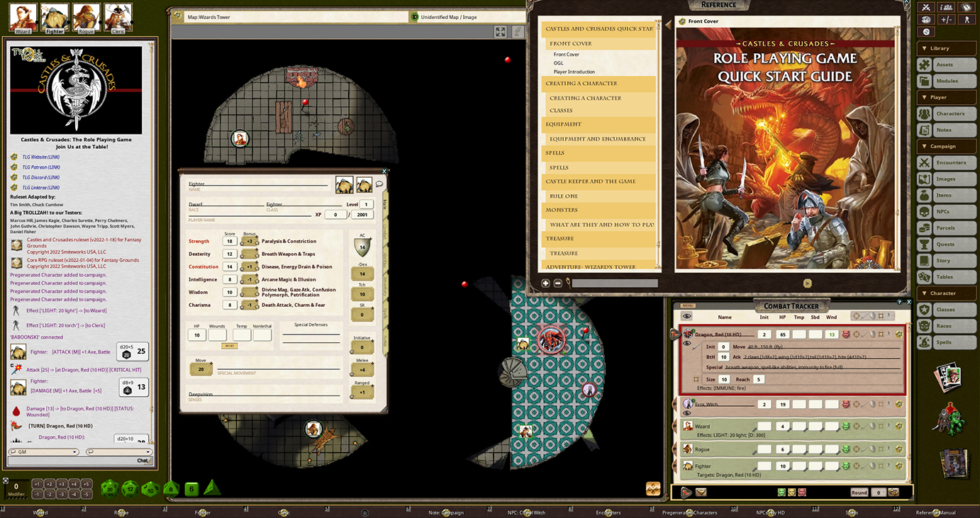Screen dimensions: 980x518
Task: Toggle global visibility eye in Combat Tracker header
Action: pos(686,317)
